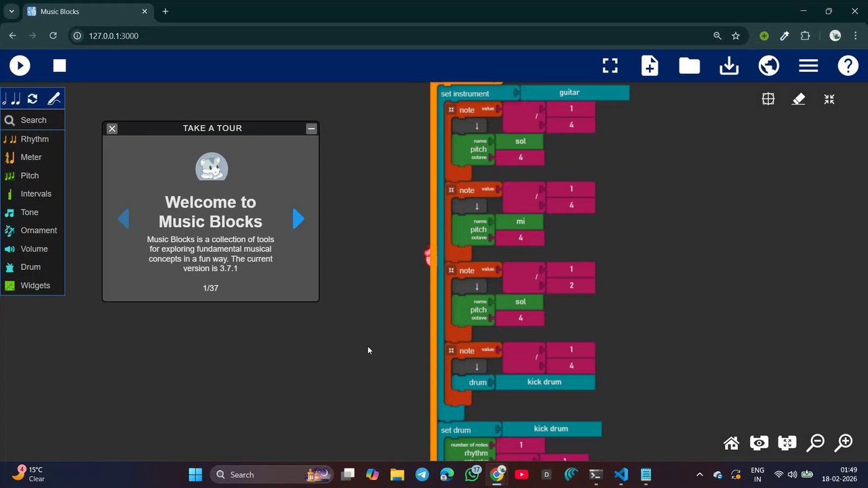Select the graphics pen palette tab
Image resolution: width=868 pixels, height=488 pixels.
point(54,99)
